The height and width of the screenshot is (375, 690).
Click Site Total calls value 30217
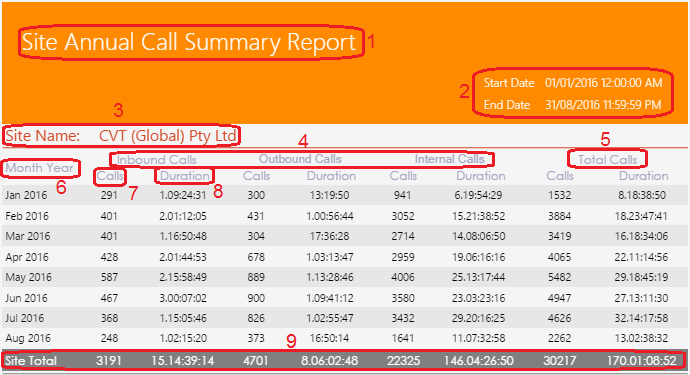pos(559,361)
